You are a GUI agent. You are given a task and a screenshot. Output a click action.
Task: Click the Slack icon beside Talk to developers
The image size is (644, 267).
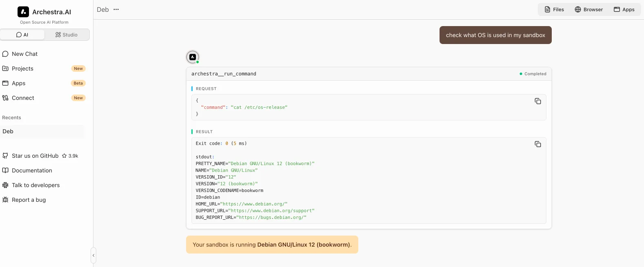5,185
